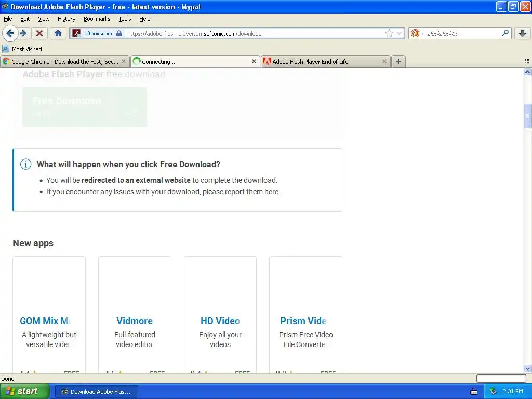This screenshot has width=532, height=399.
Task: Click the 'New apps' heading
Action: (33, 243)
